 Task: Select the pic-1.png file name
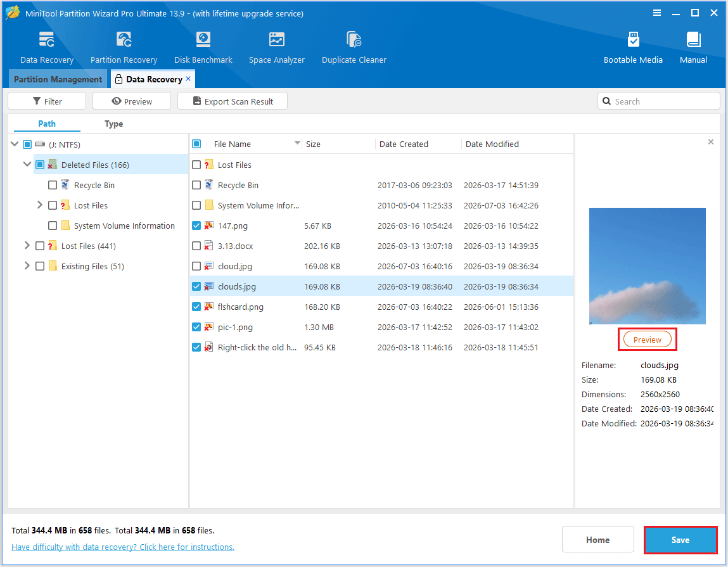[235, 327]
